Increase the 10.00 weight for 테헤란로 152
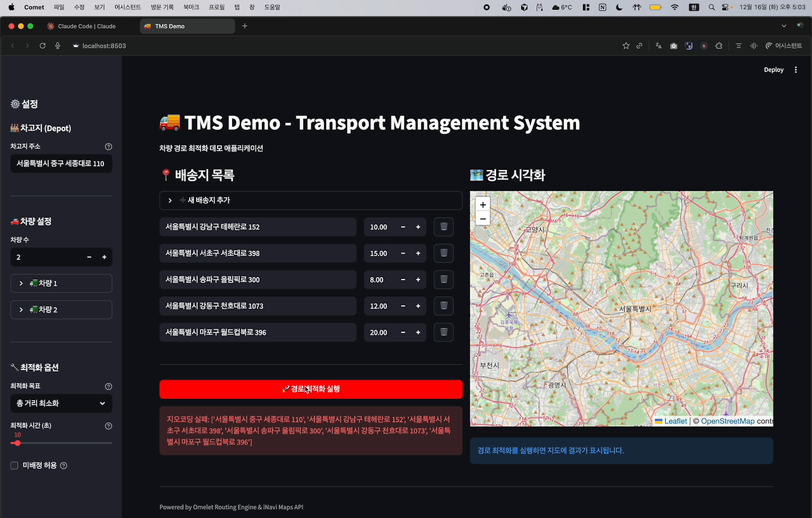 (x=418, y=227)
